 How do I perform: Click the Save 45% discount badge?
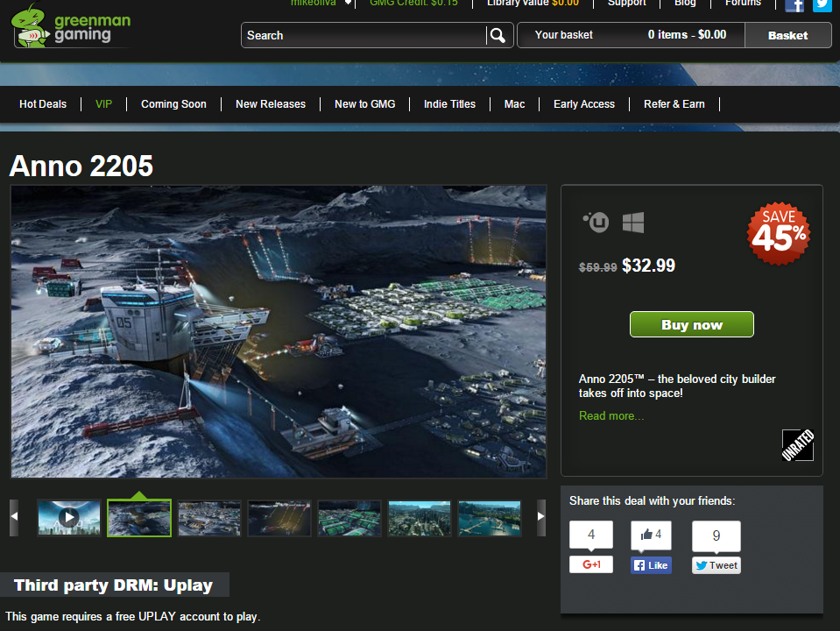779,233
